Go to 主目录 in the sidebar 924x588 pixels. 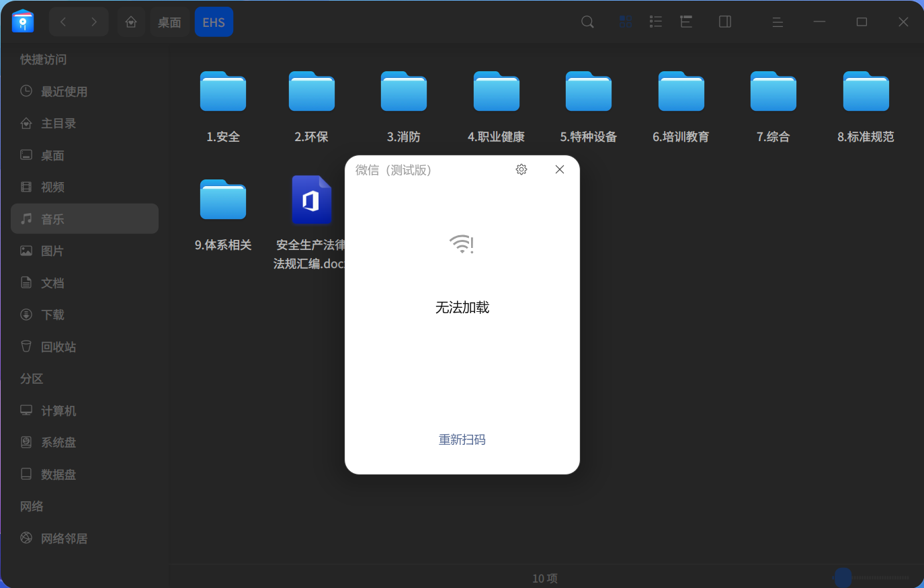click(x=85, y=124)
